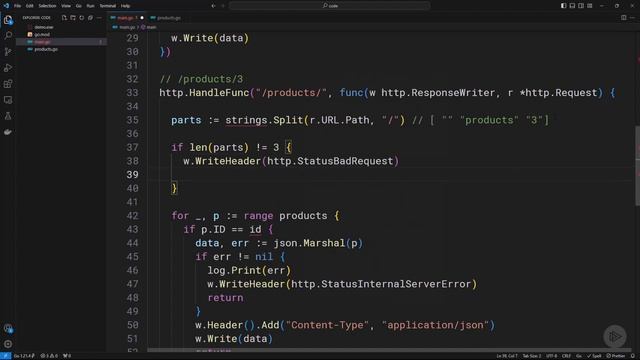Change the CRLF line ending
The image size is (640, 360).
(566, 356)
